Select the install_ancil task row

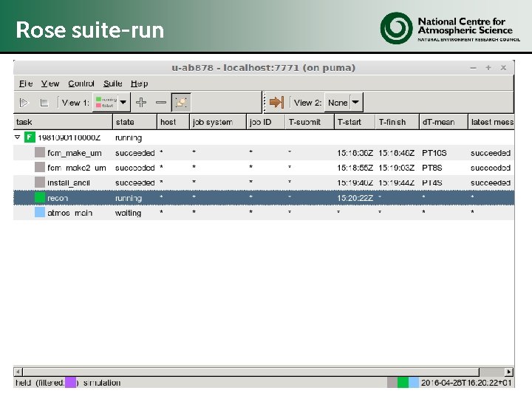[264, 183]
